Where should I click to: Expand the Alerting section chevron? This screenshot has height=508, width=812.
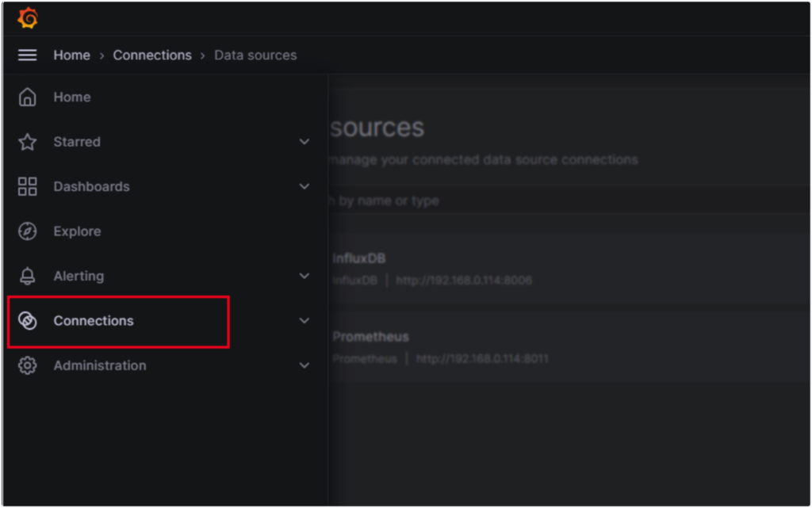point(304,277)
